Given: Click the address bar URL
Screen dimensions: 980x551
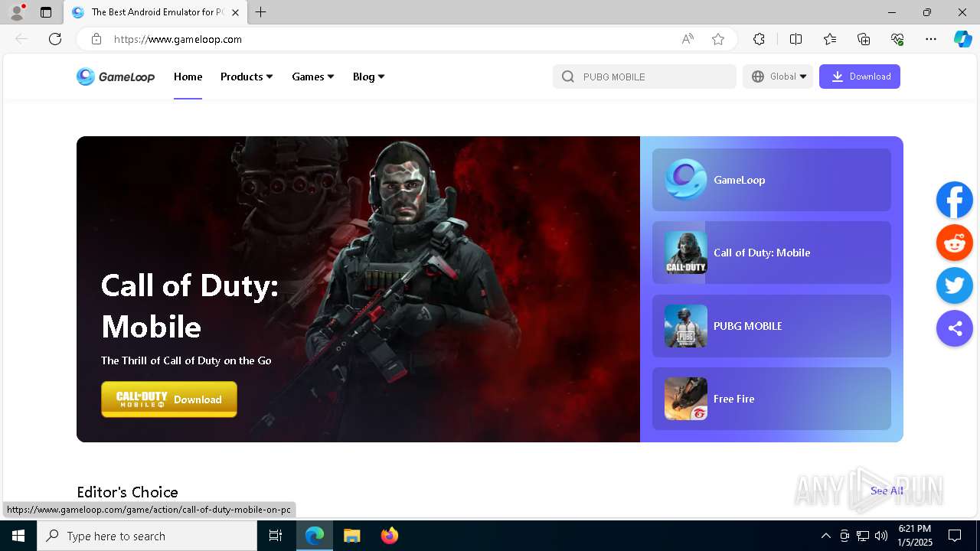Looking at the screenshot, I should tap(178, 39).
